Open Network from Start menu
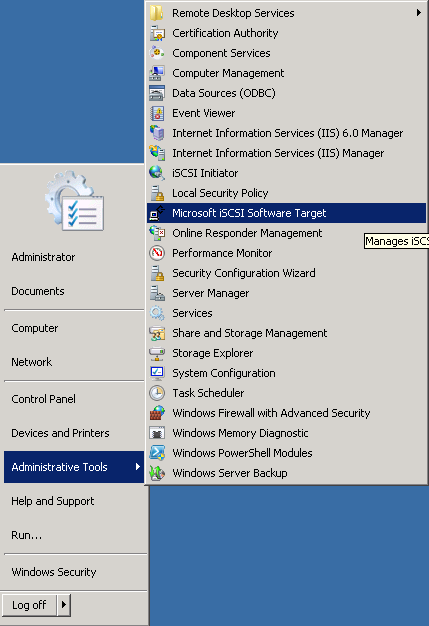429x626 pixels. click(x=74, y=362)
